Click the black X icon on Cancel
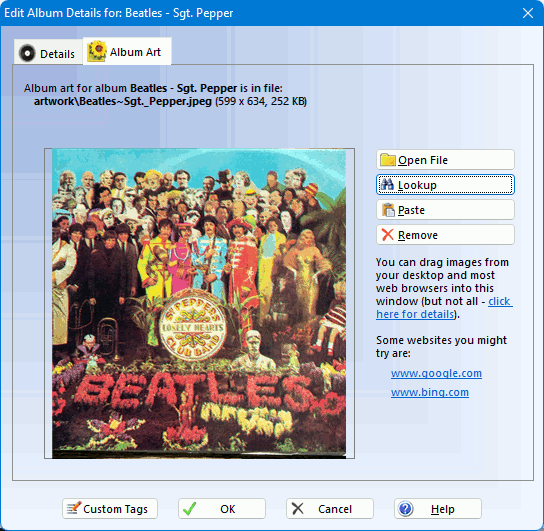Image resolution: width=544 pixels, height=531 pixels. pos(297,509)
